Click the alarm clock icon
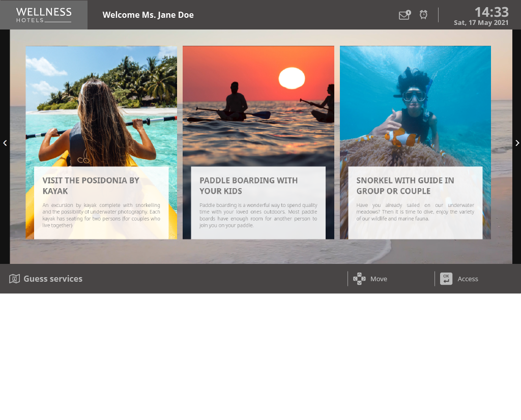Viewport: 521px width, 420px height. pos(423,15)
